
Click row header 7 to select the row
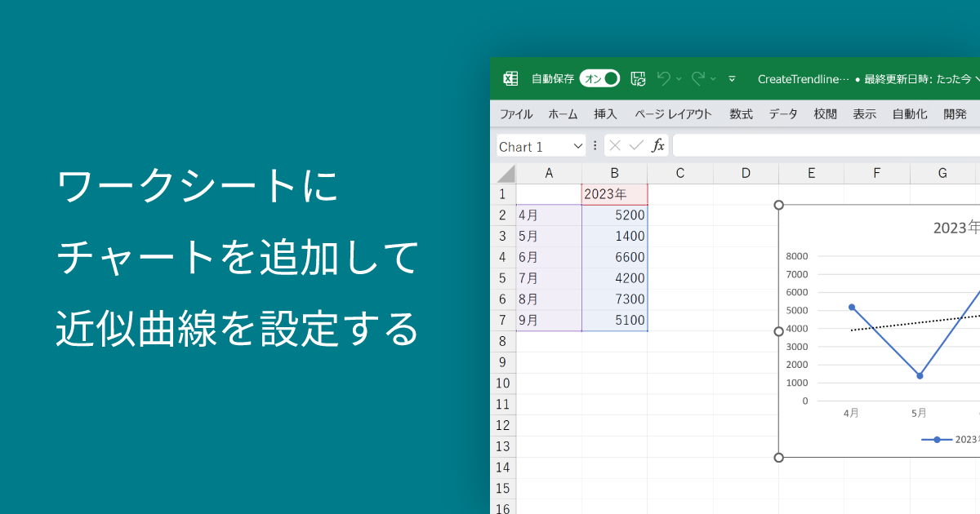[503, 321]
